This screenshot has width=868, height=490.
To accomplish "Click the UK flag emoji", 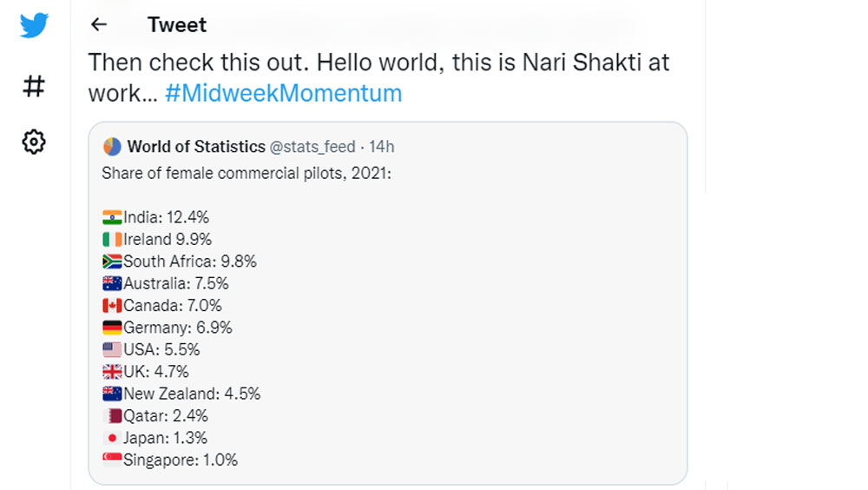I will 112,371.
